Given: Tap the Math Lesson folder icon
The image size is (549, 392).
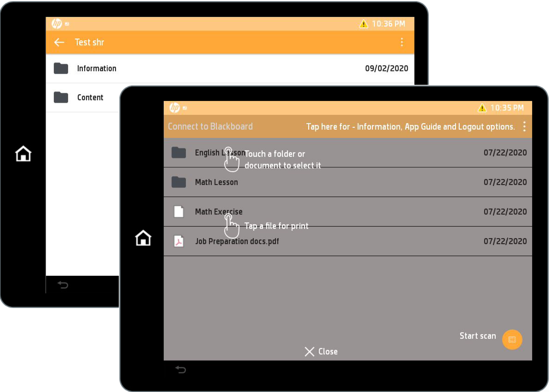Looking at the screenshot, I should point(179,182).
